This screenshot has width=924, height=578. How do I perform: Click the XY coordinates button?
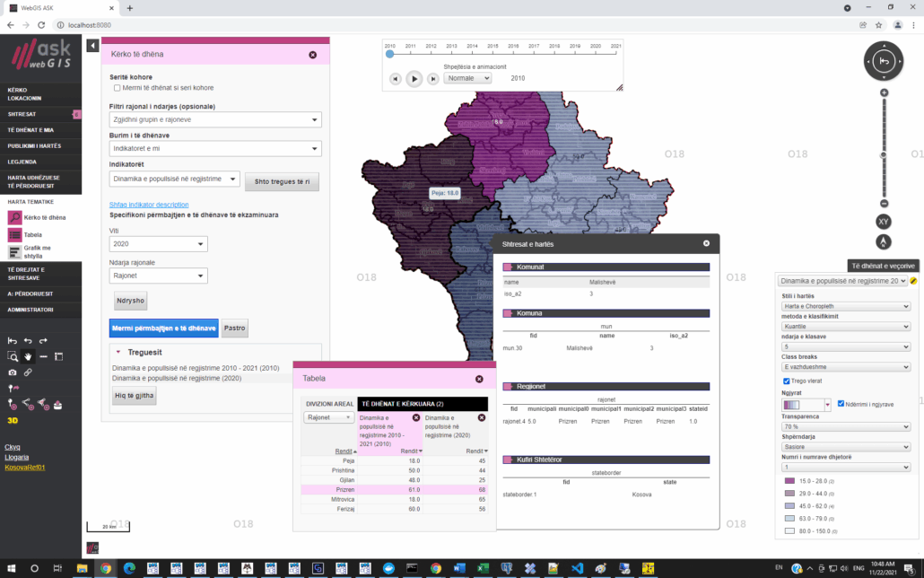pyautogui.click(x=883, y=221)
